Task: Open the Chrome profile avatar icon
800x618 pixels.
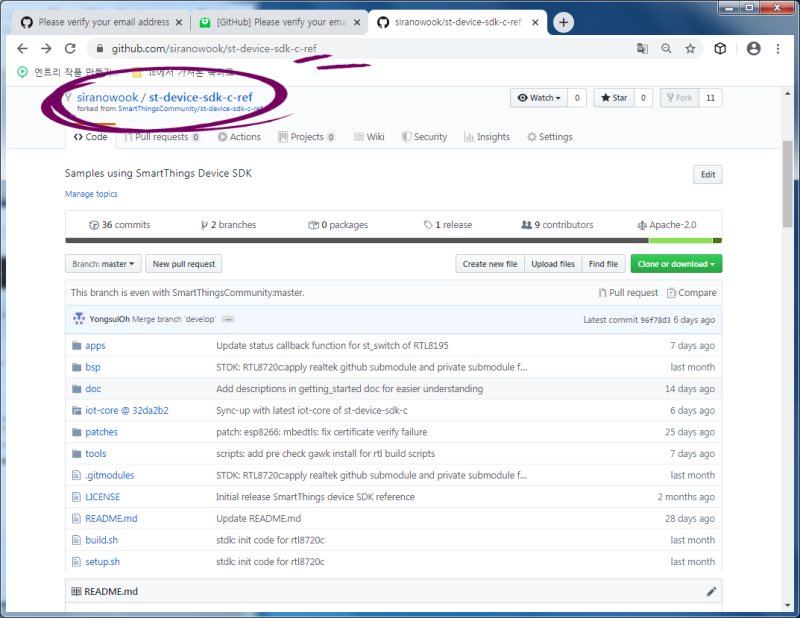Action: tap(753, 48)
